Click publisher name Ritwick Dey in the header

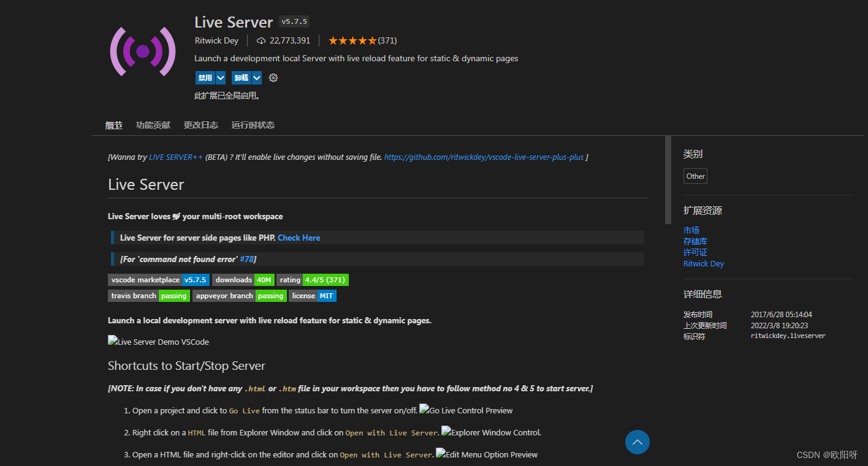point(216,40)
